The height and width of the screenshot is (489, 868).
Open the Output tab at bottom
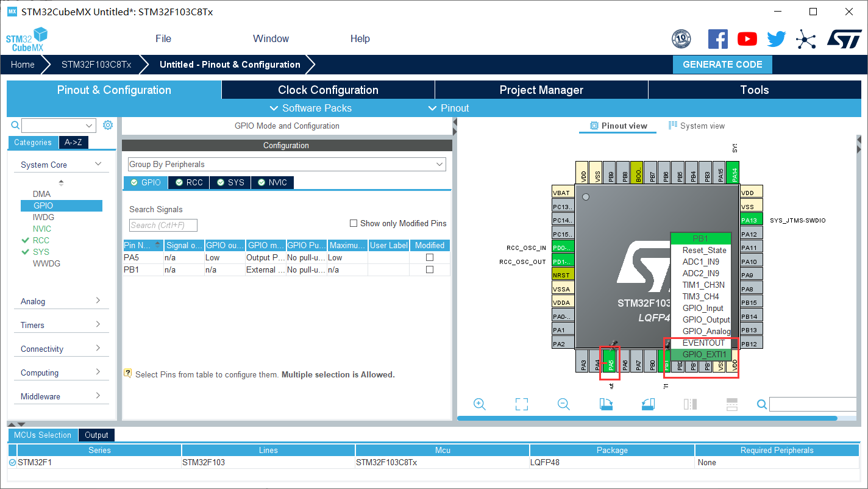click(96, 435)
